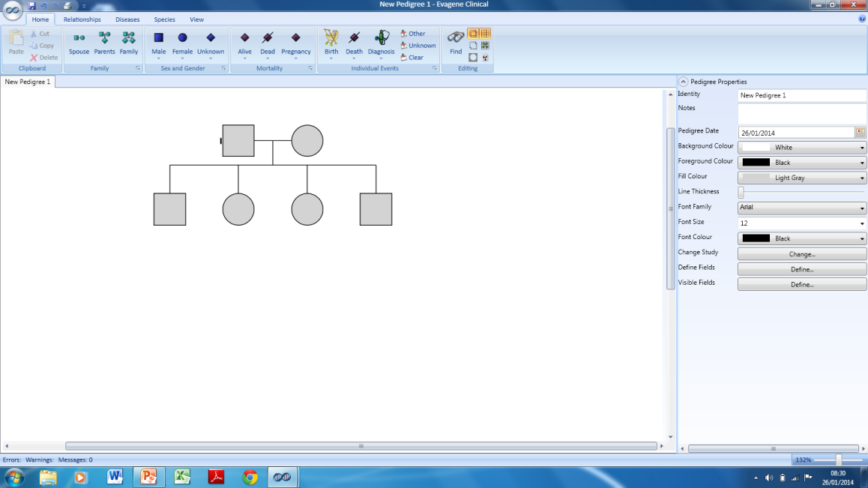Screen dimensions: 868x488
Task: Add a Birth event
Action: (x=331, y=42)
